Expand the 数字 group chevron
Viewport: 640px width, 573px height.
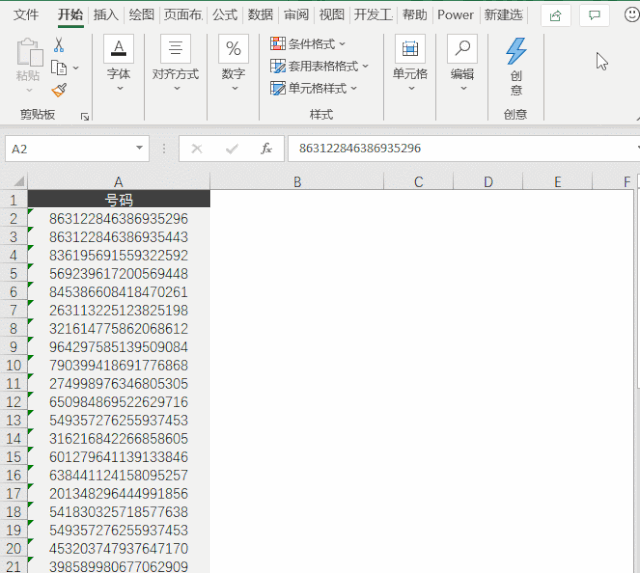click(x=235, y=88)
